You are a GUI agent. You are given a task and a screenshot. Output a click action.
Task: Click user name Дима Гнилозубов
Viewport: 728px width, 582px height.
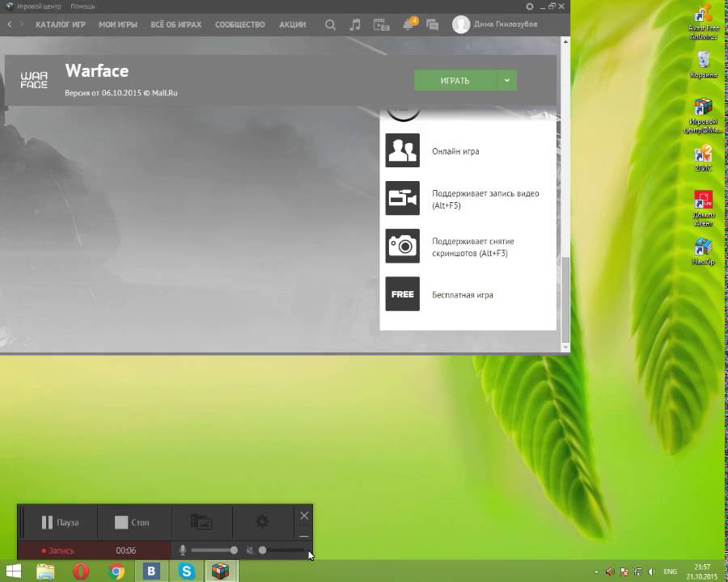coord(505,24)
